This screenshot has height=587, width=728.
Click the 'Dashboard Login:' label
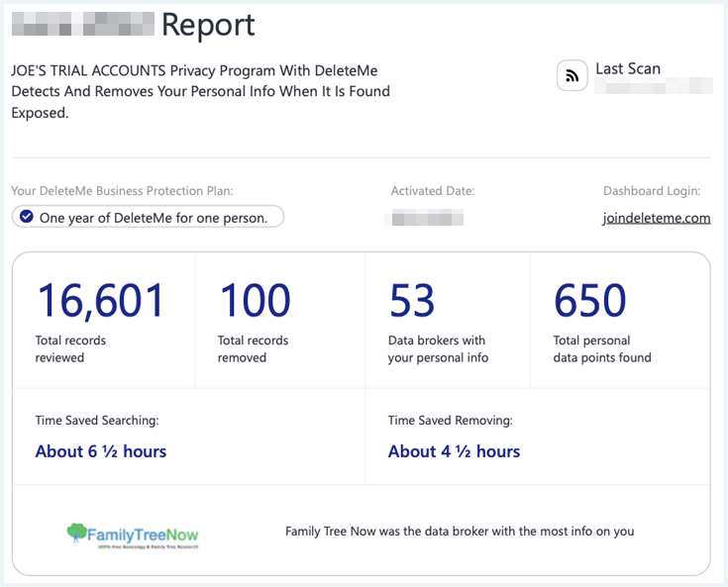pos(652,191)
